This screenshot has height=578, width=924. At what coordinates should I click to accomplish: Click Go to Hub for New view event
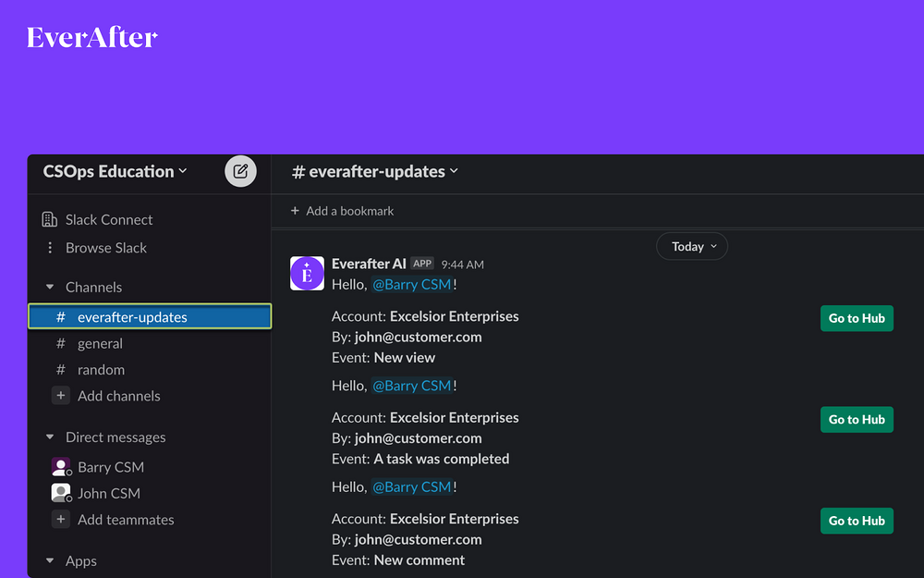pos(857,318)
